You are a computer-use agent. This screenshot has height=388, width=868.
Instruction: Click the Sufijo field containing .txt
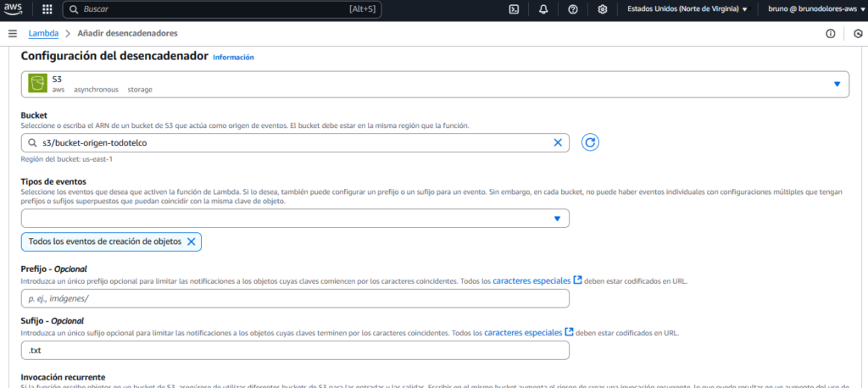pos(295,351)
